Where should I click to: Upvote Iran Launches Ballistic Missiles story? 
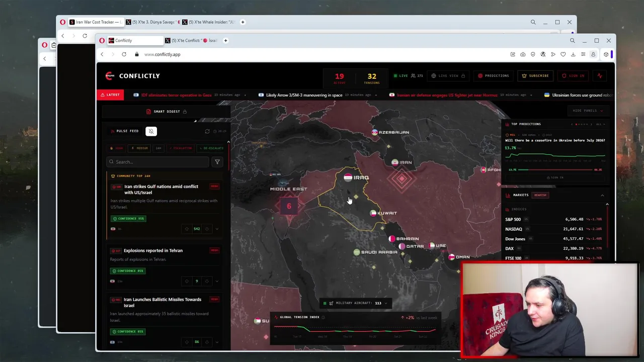(187, 342)
